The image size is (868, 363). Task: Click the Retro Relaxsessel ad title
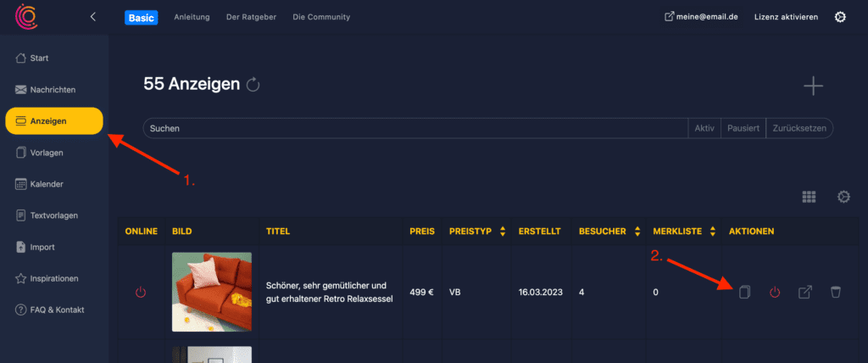pyautogui.click(x=330, y=292)
